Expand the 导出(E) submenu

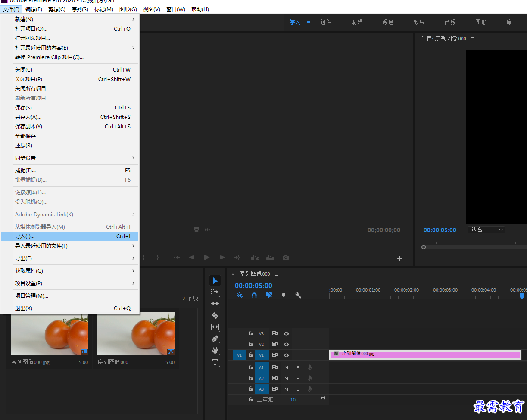click(70, 258)
